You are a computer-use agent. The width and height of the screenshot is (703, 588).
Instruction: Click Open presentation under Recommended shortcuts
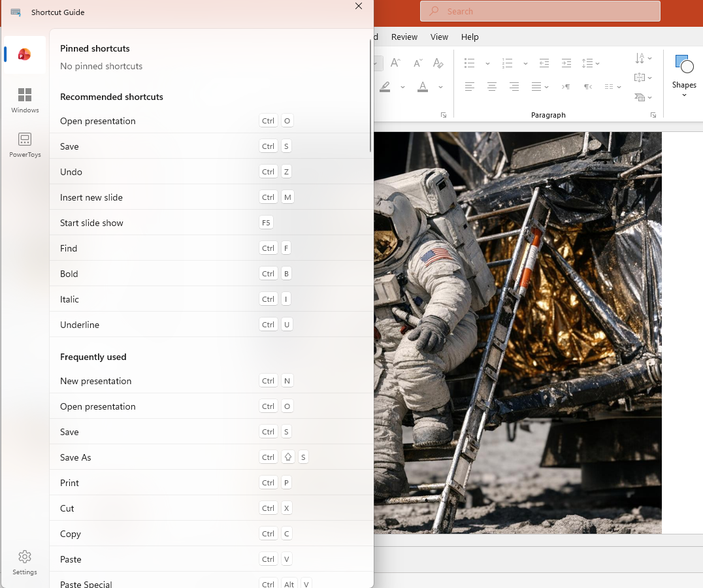pyautogui.click(x=211, y=121)
